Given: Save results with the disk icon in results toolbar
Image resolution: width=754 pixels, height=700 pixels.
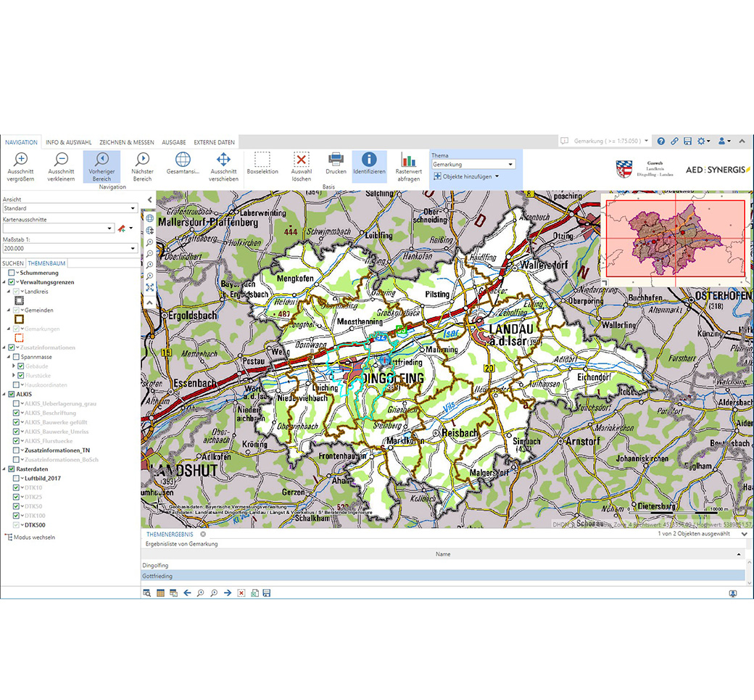Looking at the screenshot, I should (x=267, y=593).
